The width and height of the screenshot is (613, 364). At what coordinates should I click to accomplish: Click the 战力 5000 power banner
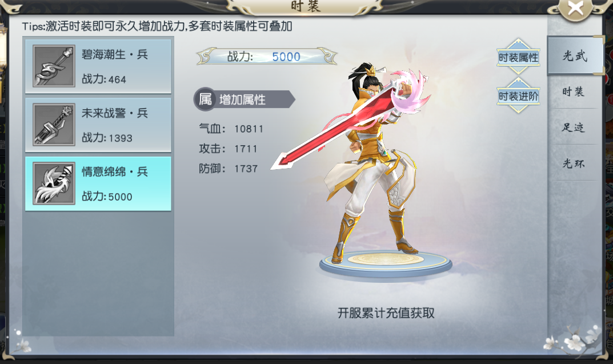[x=267, y=57]
